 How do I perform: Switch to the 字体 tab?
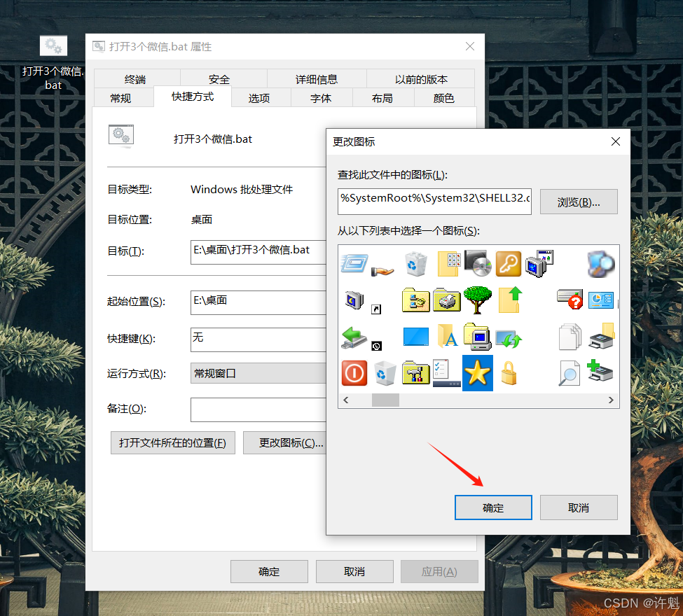pos(321,98)
